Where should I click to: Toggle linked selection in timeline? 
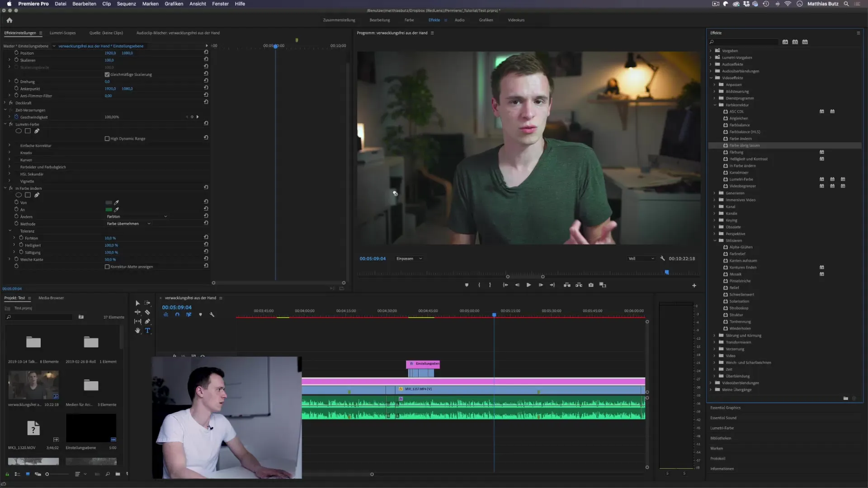point(189,315)
